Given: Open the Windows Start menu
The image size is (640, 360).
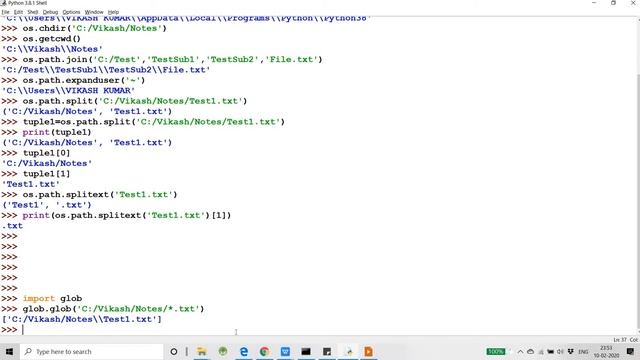Looking at the screenshot, I should [9, 351].
